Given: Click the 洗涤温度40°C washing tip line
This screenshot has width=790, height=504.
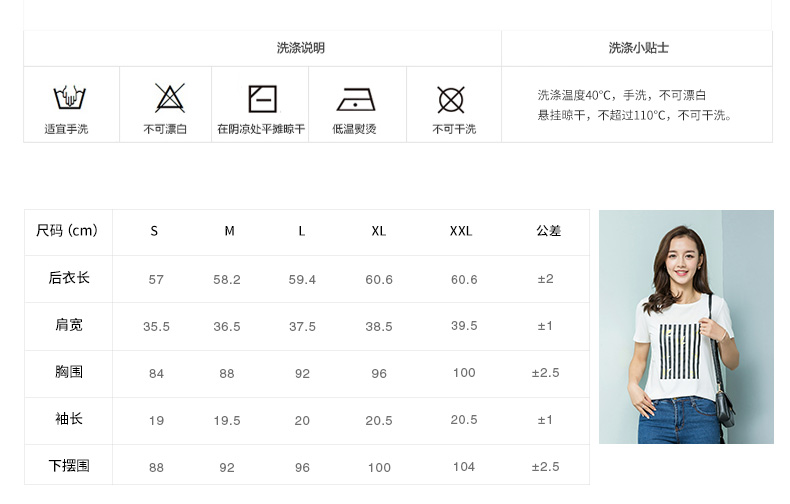Looking at the screenshot, I should (622, 95).
